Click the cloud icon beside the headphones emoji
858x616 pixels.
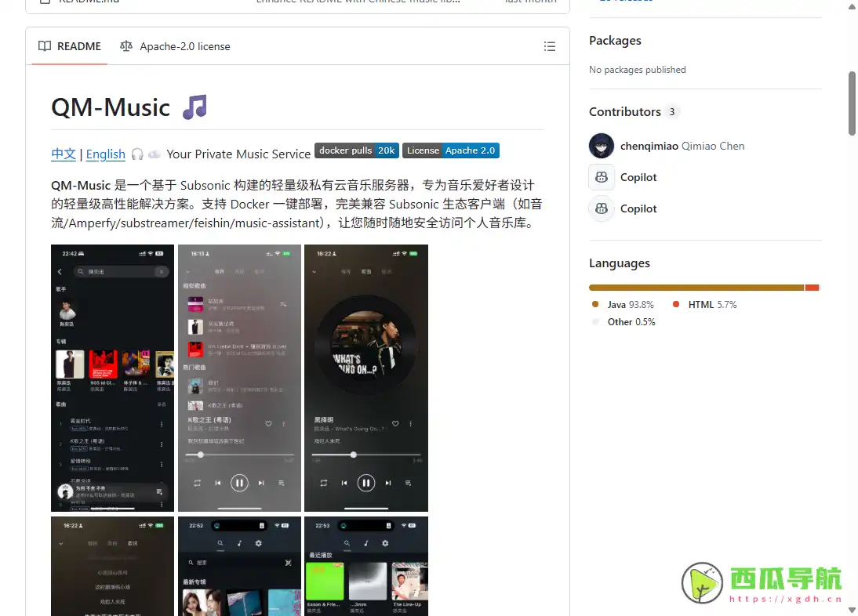click(155, 154)
